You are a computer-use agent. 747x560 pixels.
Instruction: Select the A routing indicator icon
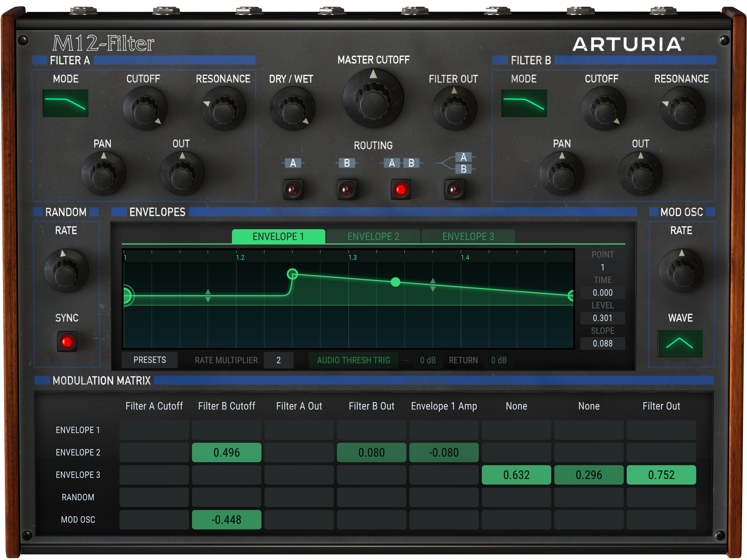[293, 162]
